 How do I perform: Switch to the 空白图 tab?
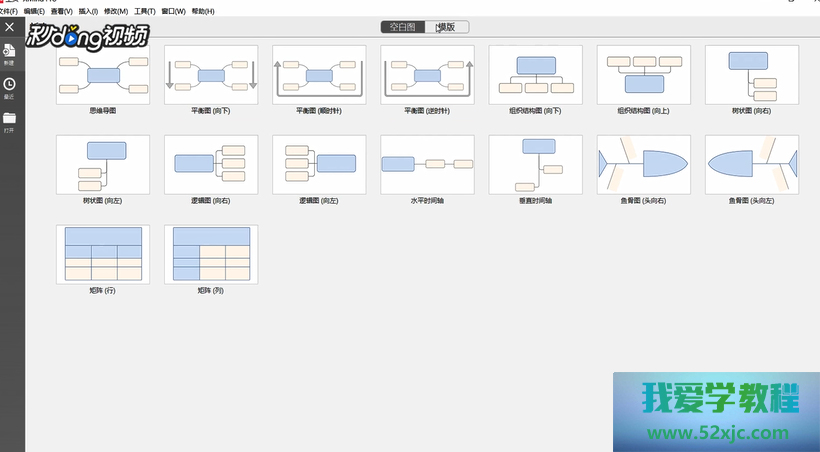pyautogui.click(x=403, y=27)
